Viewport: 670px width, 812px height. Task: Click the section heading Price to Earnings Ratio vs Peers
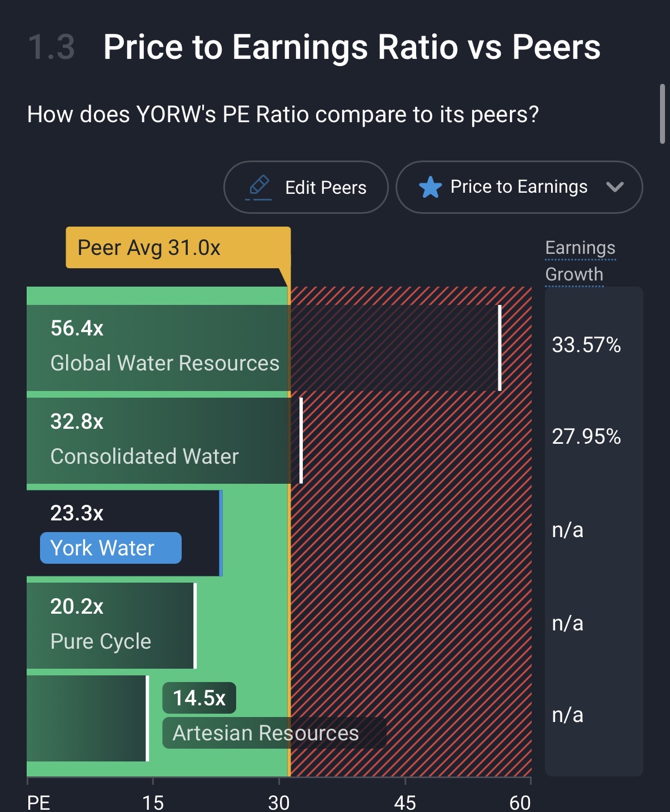point(352,47)
